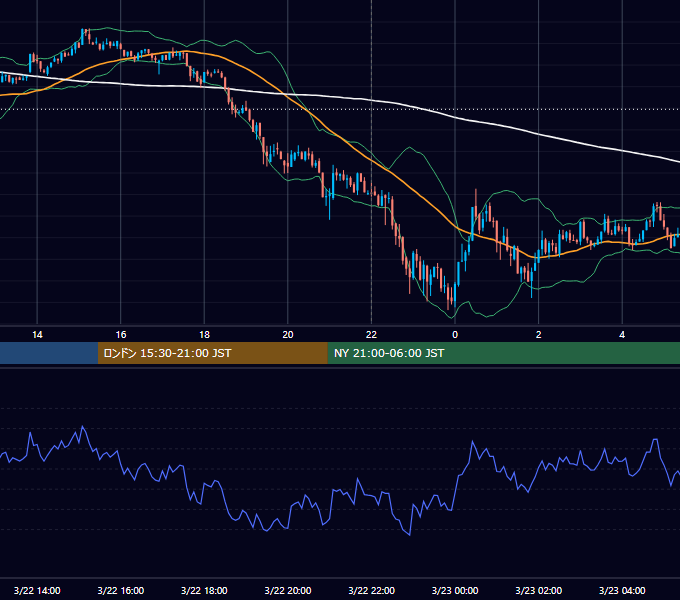680x600 pixels.
Task: Click the 3/22 16:00 time label
Action: click(x=121, y=590)
